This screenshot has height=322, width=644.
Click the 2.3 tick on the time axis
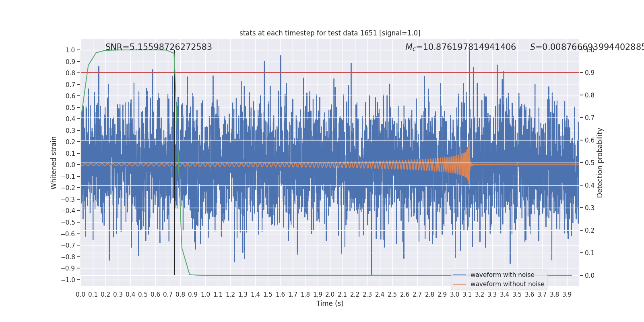367,294
